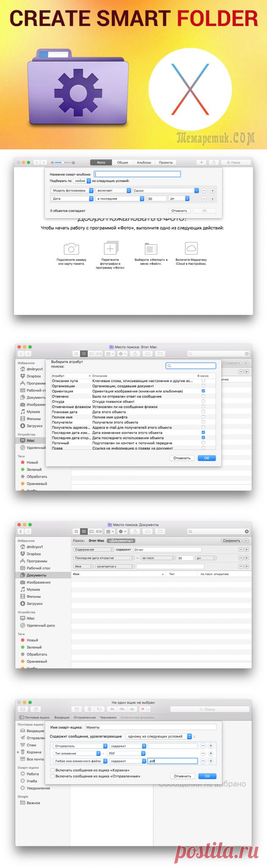Click the red flag icon in Mail toolbar

point(143,709)
